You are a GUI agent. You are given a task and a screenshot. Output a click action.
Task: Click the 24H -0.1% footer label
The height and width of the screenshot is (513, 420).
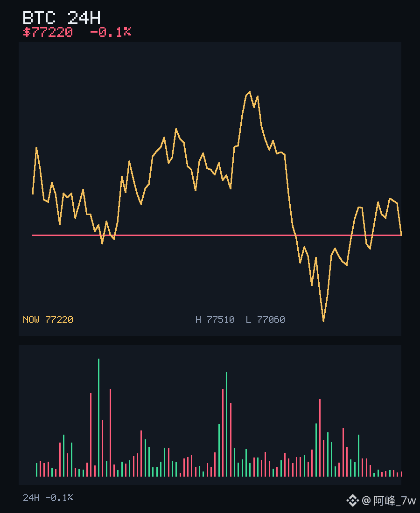48,498
